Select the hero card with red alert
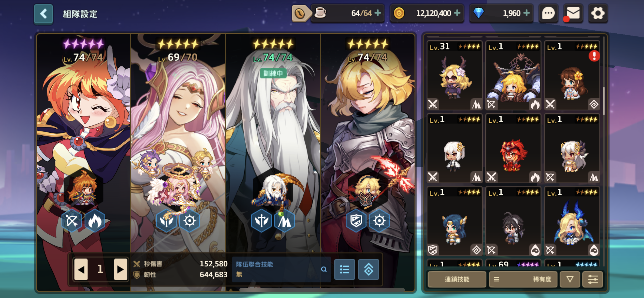This screenshot has height=298, width=644. 572,75
